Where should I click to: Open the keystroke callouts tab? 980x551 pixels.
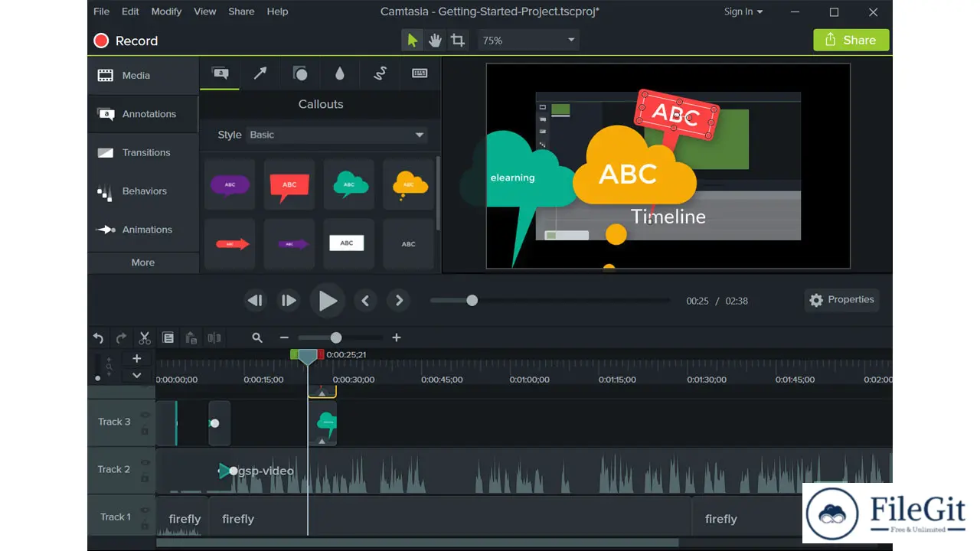420,73
